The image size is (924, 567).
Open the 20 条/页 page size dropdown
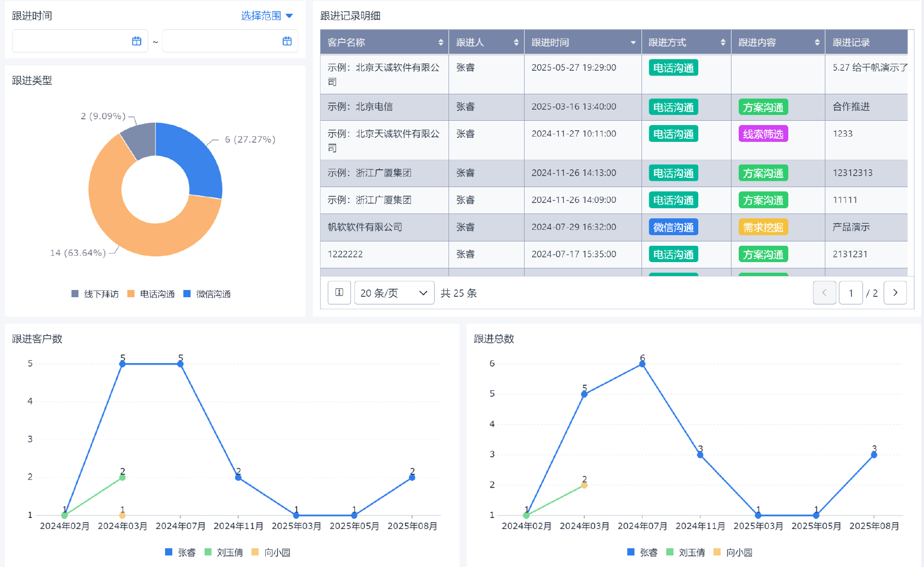pyautogui.click(x=394, y=293)
